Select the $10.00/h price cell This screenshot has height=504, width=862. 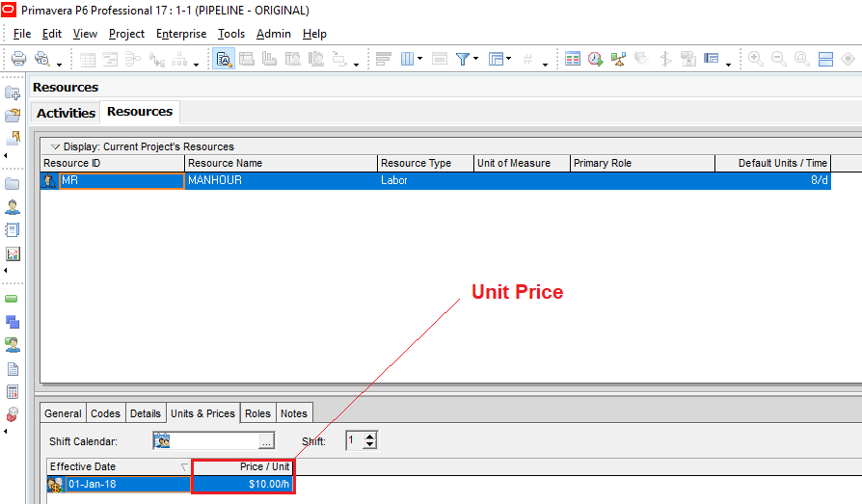(x=243, y=484)
